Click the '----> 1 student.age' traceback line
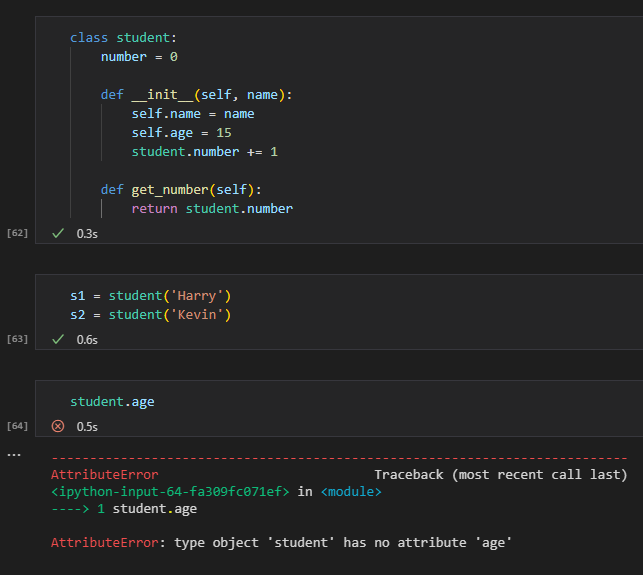Viewport: 643px width, 575px height. coord(124,509)
